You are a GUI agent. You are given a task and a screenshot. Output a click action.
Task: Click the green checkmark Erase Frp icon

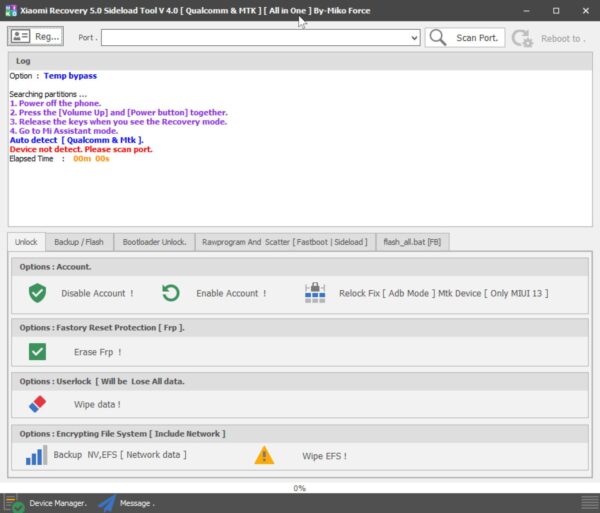(37, 351)
